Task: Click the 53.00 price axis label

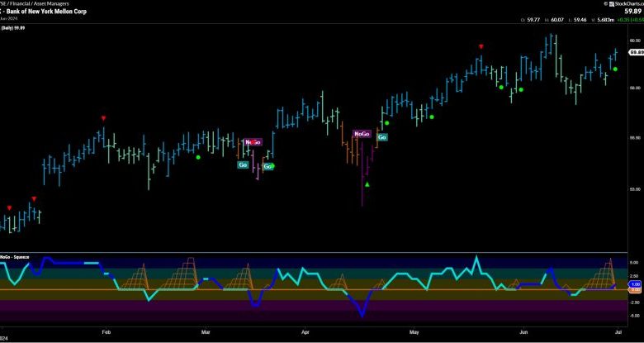Action: pos(635,189)
